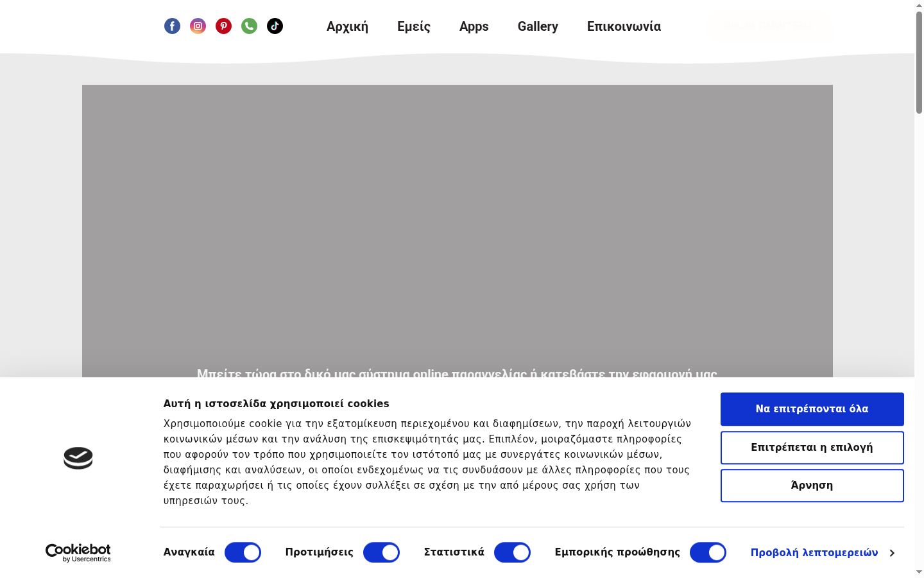Click the grey hero banner image
The image size is (924, 578).
(x=458, y=231)
